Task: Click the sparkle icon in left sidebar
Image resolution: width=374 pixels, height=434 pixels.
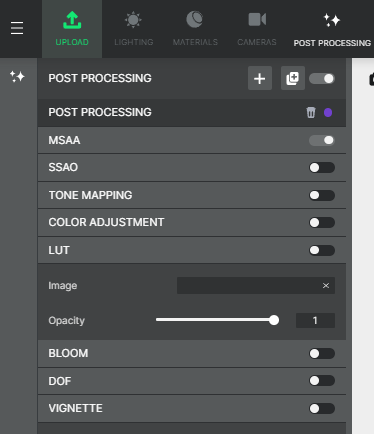Action: 17,77
